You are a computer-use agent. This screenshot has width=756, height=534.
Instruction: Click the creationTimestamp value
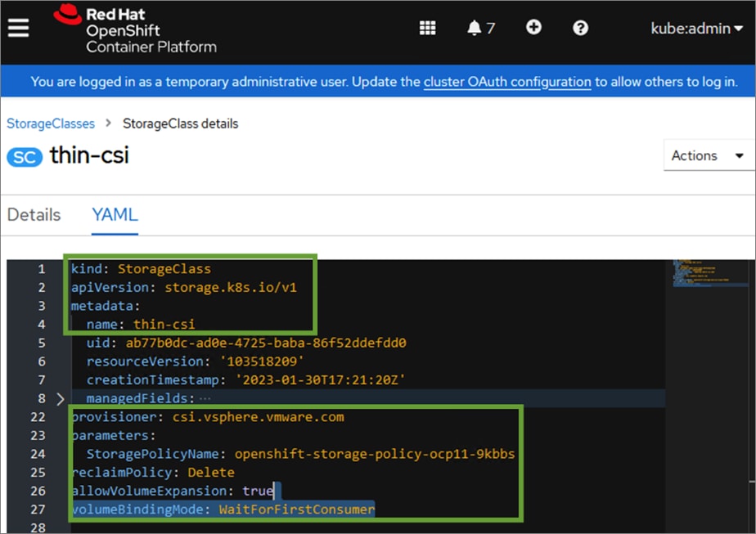click(x=320, y=380)
